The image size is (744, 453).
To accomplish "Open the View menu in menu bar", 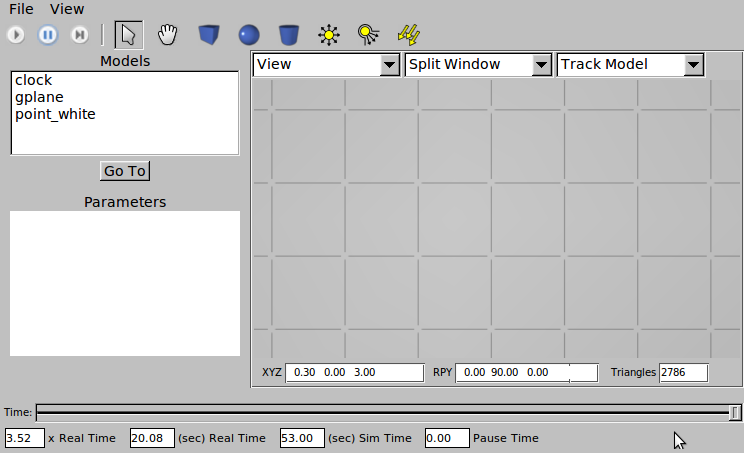I will coord(67,9).
